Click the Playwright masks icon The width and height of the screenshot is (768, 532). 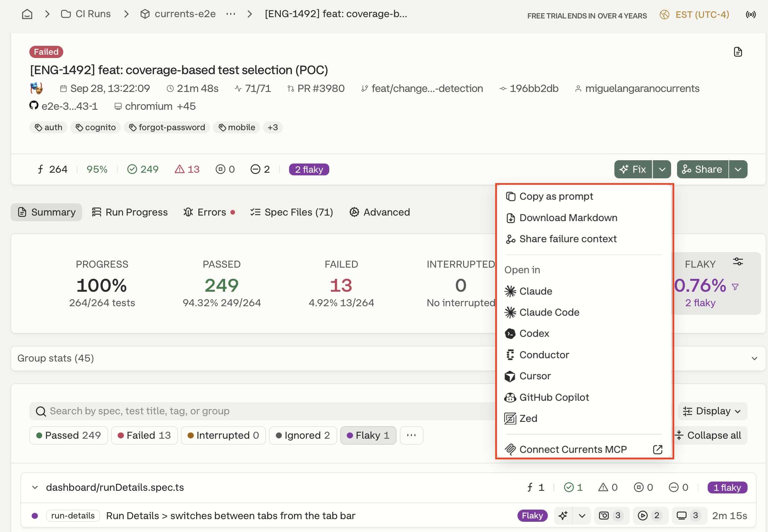click(36, 88)
